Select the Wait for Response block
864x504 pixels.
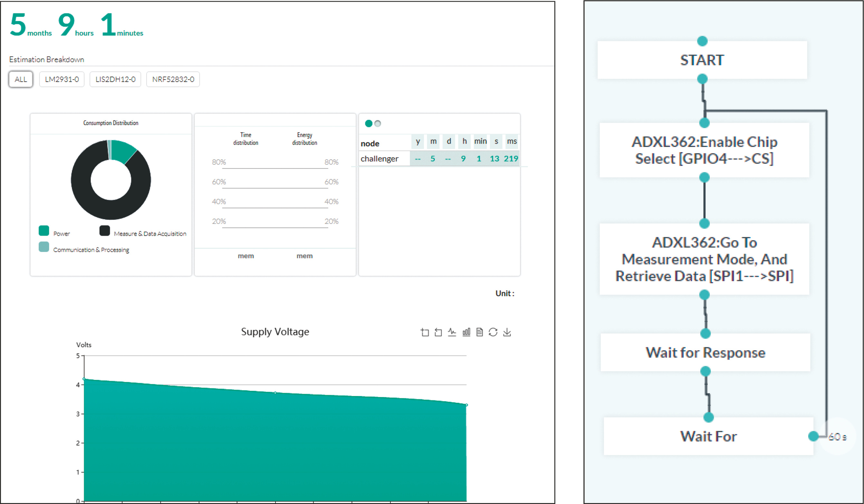pyautogui.click(x=705, y=353)
